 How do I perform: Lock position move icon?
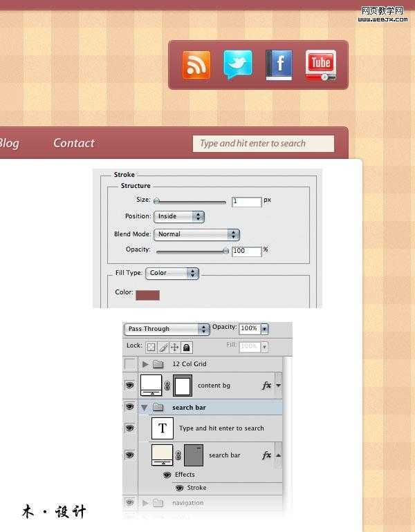174,347
